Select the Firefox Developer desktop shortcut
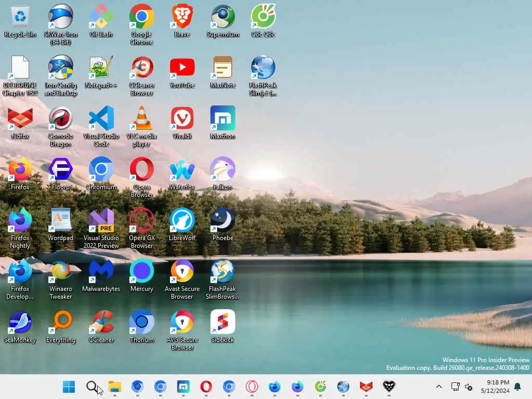 [20, 279]
